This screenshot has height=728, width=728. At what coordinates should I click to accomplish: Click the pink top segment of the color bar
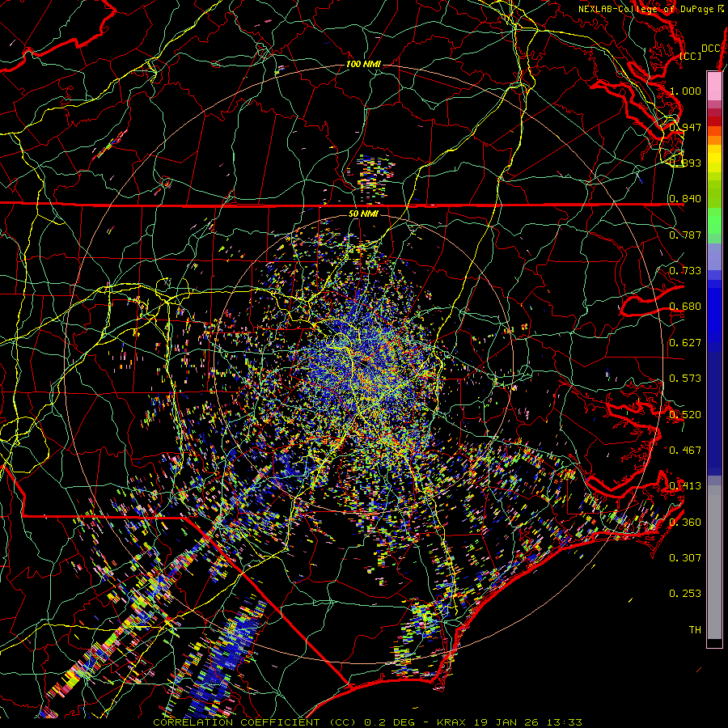tap(714, 86)
